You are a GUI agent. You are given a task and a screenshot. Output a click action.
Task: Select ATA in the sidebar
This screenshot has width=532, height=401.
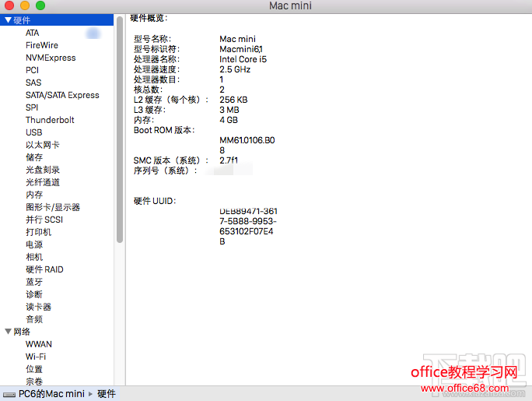[x=32, y=33]
